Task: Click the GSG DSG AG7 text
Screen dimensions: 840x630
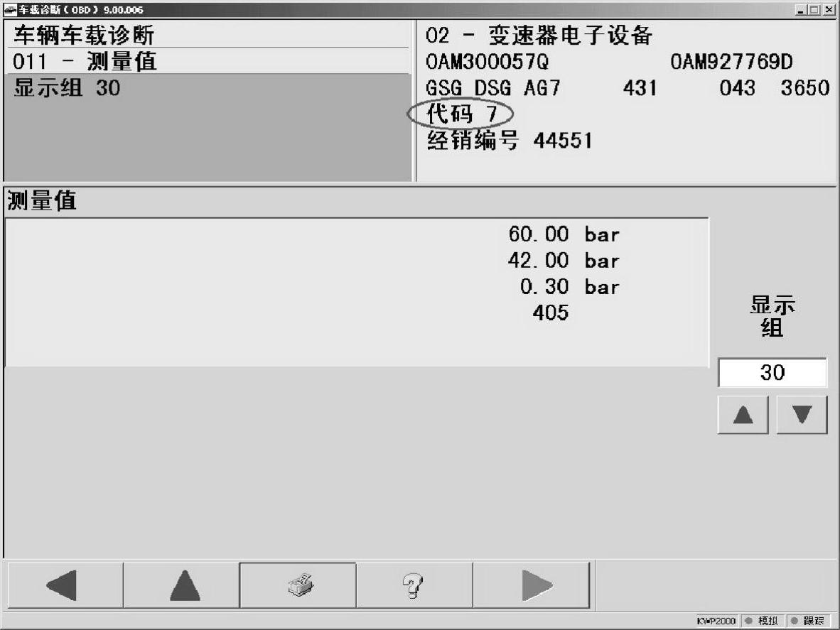Action: pos(493,88)
